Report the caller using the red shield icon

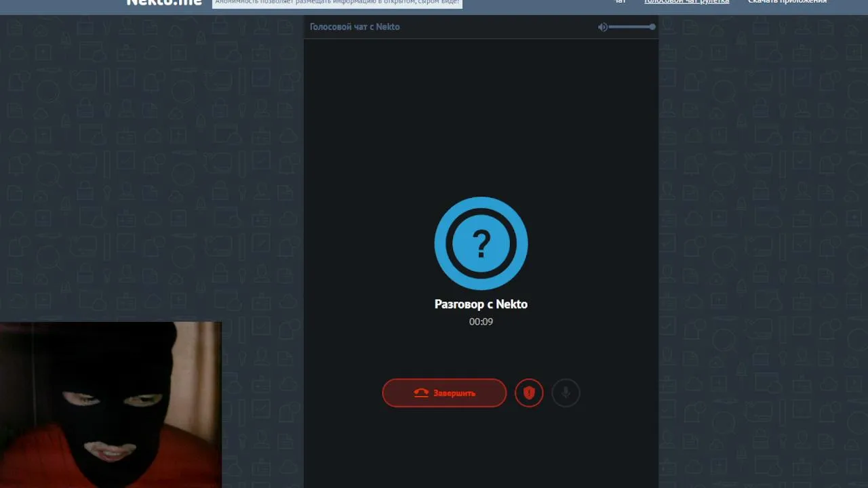click(x=529, y=393)
